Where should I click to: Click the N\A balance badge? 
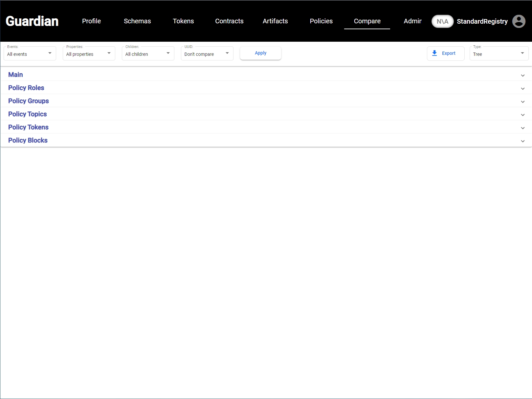coord(442,21)
